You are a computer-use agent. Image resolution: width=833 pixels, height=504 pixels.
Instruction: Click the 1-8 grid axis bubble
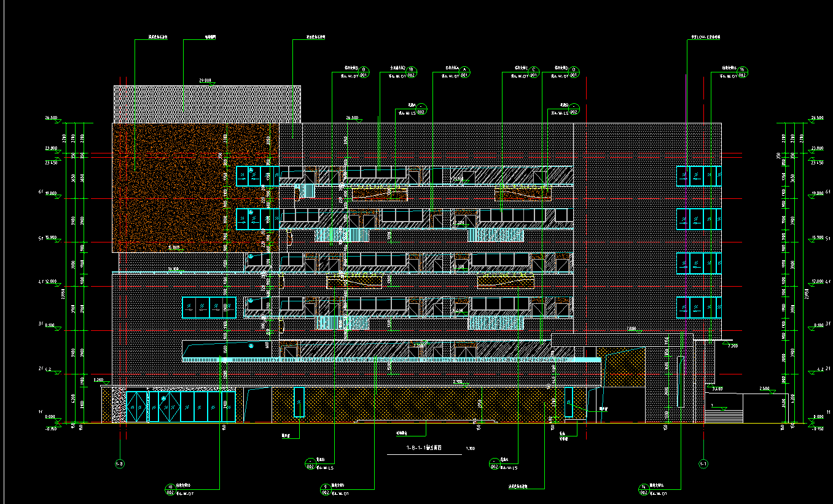point(119,463)
